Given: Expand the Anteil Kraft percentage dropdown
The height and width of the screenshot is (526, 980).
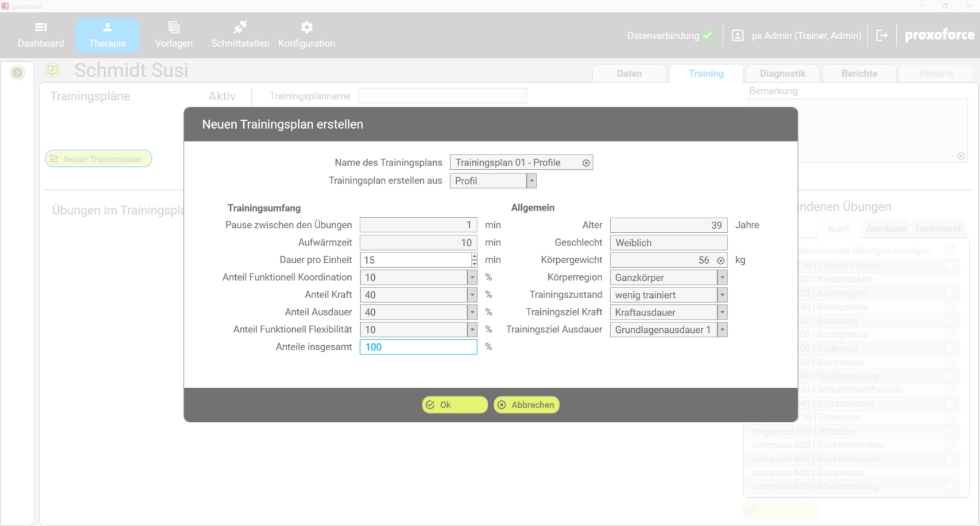Looking at the screenshot, I should 472,295.
